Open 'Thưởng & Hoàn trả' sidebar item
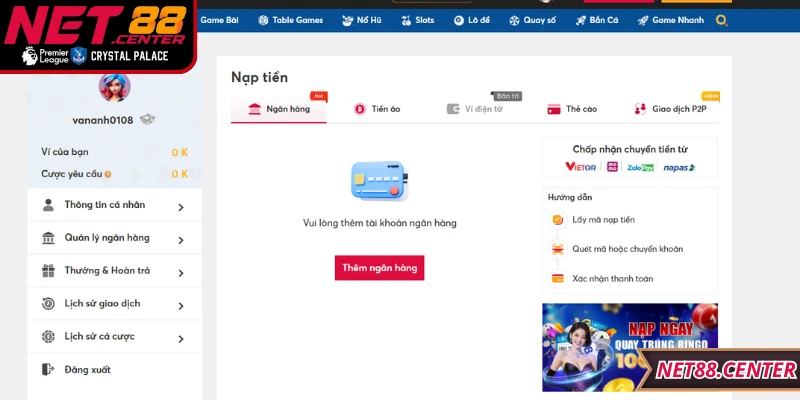The height and width of the screenshot is (400, 800). coord(107,271)
